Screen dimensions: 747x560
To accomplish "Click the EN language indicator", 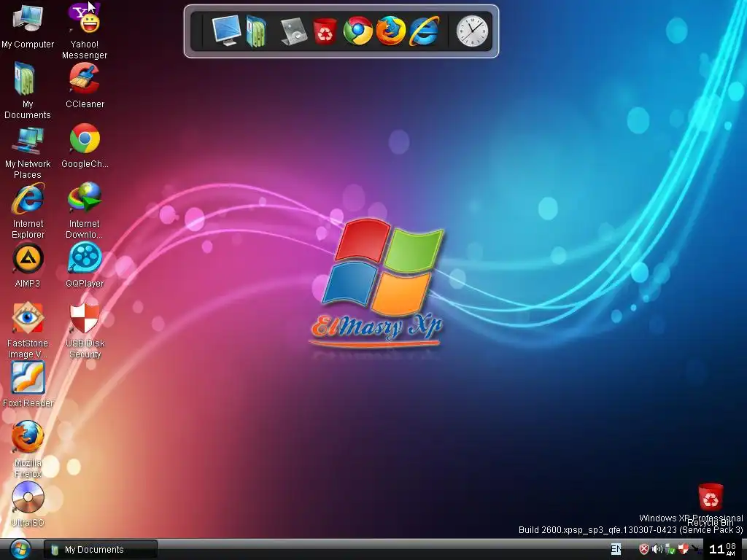I will [x=616, y=549].
